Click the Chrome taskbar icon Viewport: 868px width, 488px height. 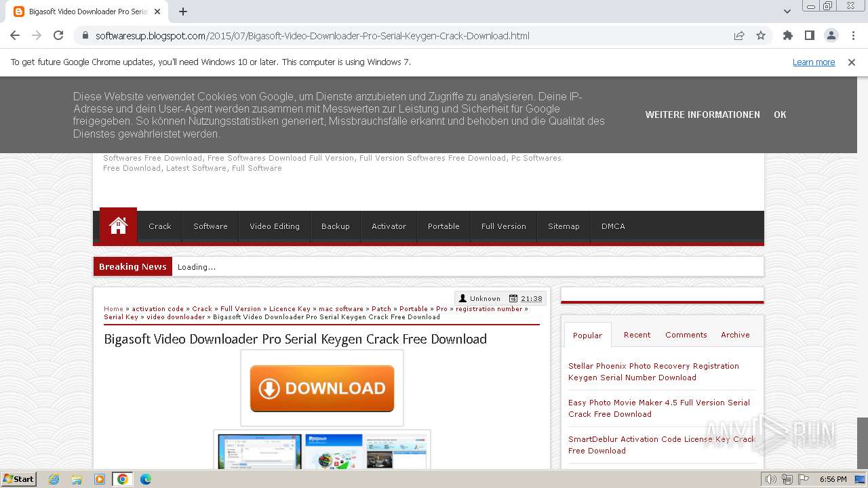(123, 479)
